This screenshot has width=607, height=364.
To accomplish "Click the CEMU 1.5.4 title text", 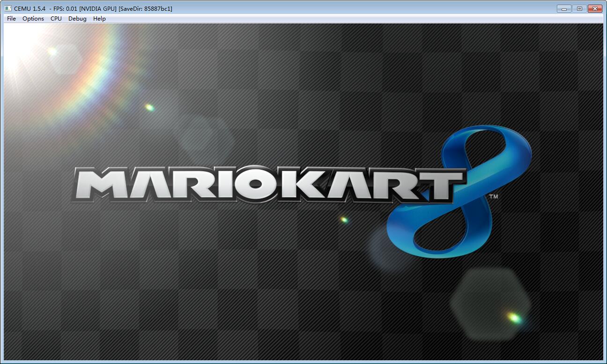I will pyautogui.click(x=30, y=8).
